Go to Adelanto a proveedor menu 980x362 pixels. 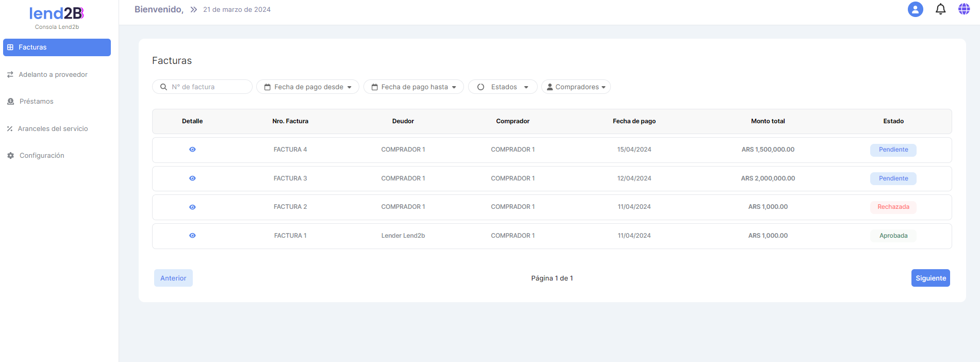(53, 75)
